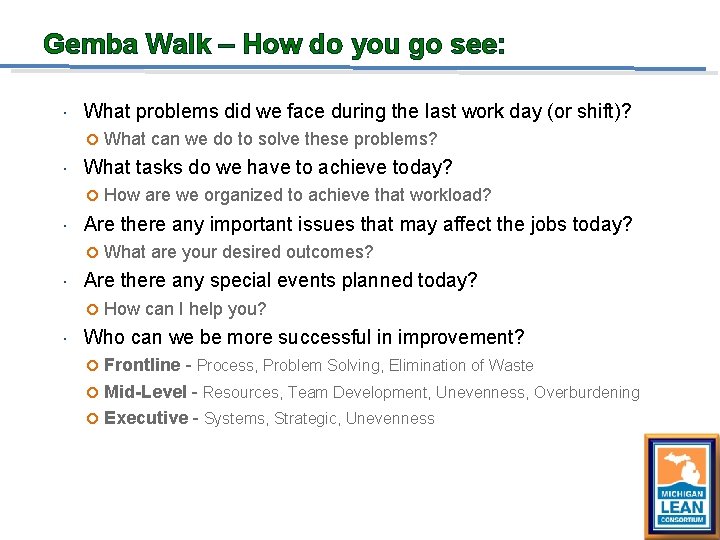Click orange bullet before 'What are your desired outcomes'

click(x=93, y=253)
